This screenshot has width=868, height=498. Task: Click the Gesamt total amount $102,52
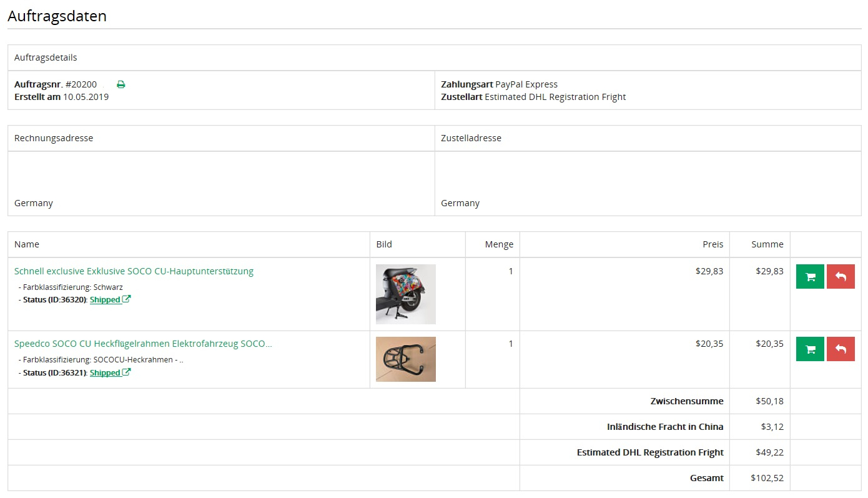[767, 478]
